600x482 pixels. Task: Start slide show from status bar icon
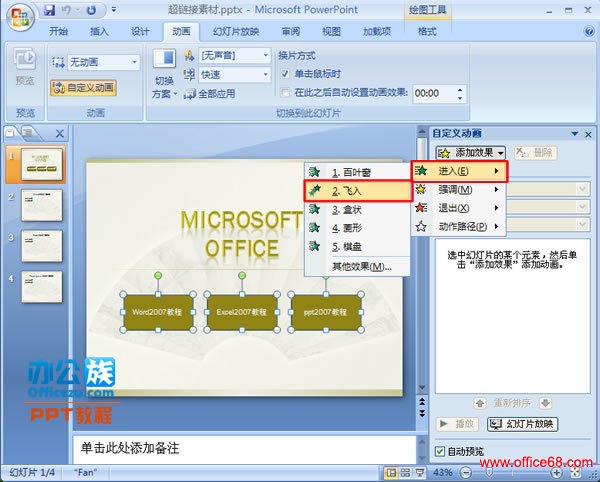(420, 473)
